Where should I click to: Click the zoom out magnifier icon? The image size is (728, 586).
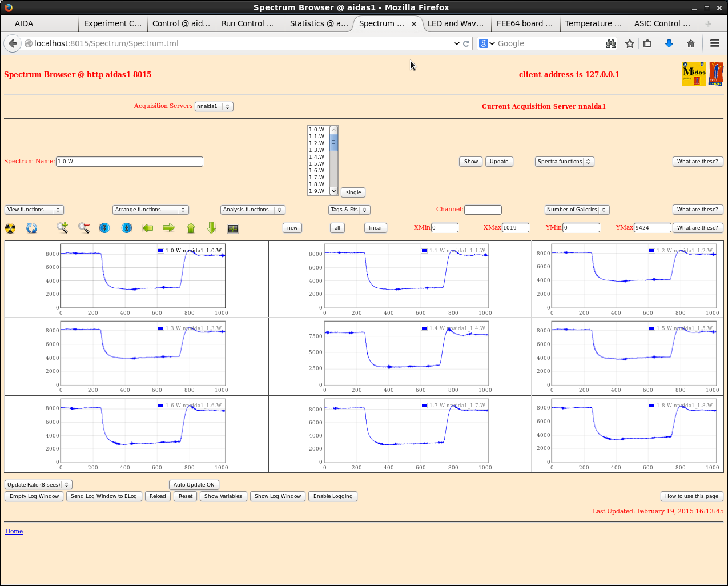coord(84,228)
